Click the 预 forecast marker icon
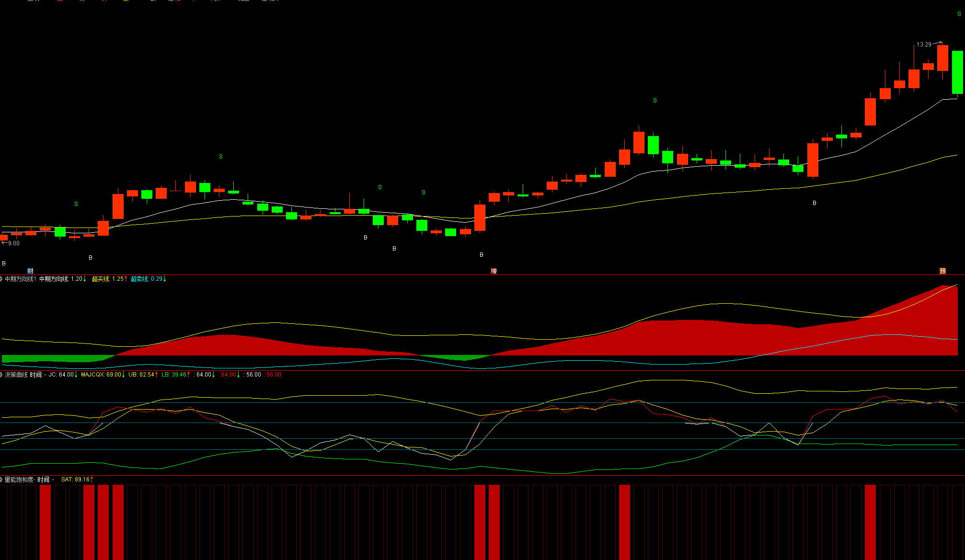965x560 pixels. tap(942, 271)
